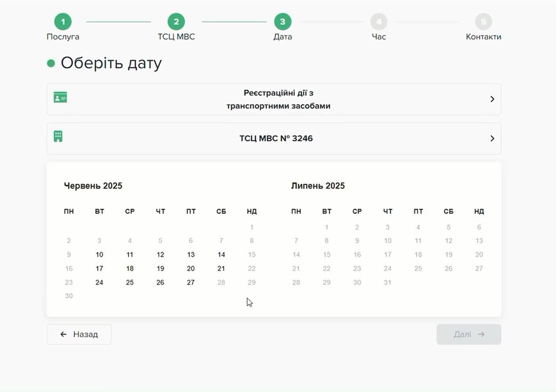Viewport: 556px width, 392px height.
Task: Select the Послуга step label
Action: (63, 37)
